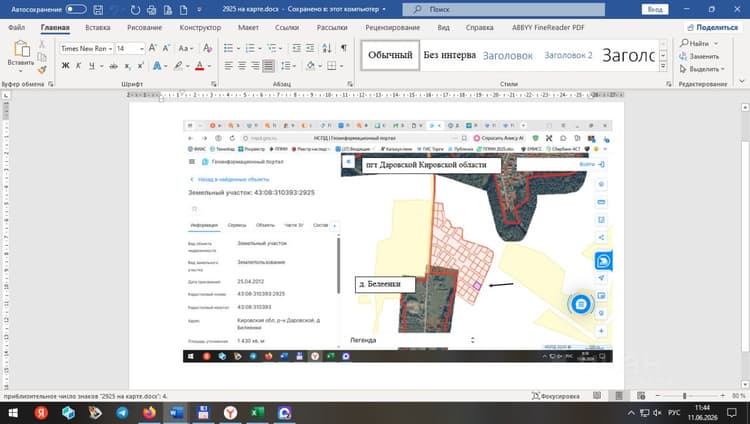This screenshot has height=424, width=750.
Task: Click the Поделиться button
Action: click(x=712, y=27)
